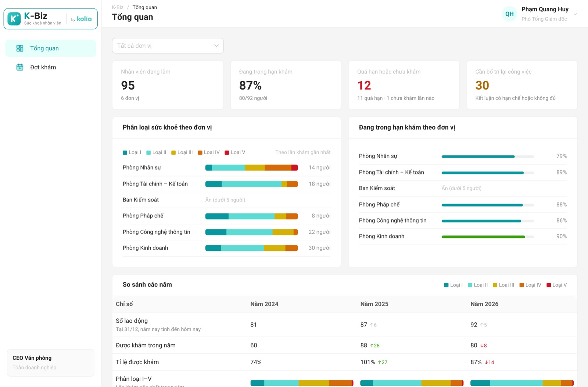This screenshot has width=588, height=387.
Task: Open the Cần bố trí lại công việc card
Action: click(522, 85)
